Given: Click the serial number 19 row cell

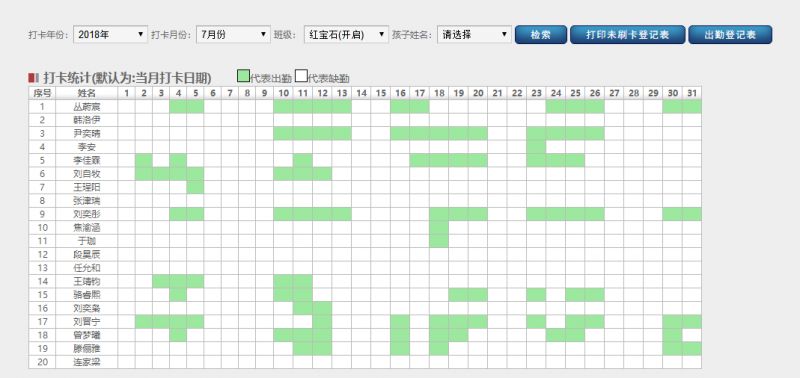Looking at the screenshot, I should pos(42,348).
